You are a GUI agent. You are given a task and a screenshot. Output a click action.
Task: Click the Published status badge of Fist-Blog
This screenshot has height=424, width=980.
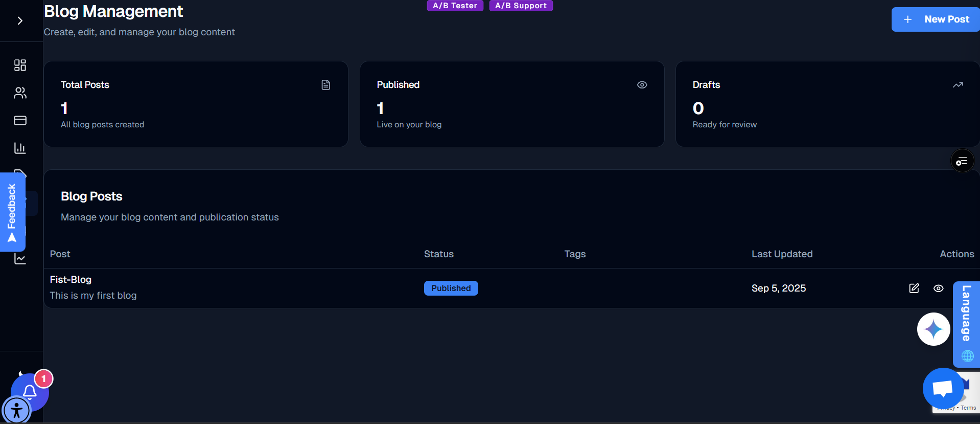[451, 288]
